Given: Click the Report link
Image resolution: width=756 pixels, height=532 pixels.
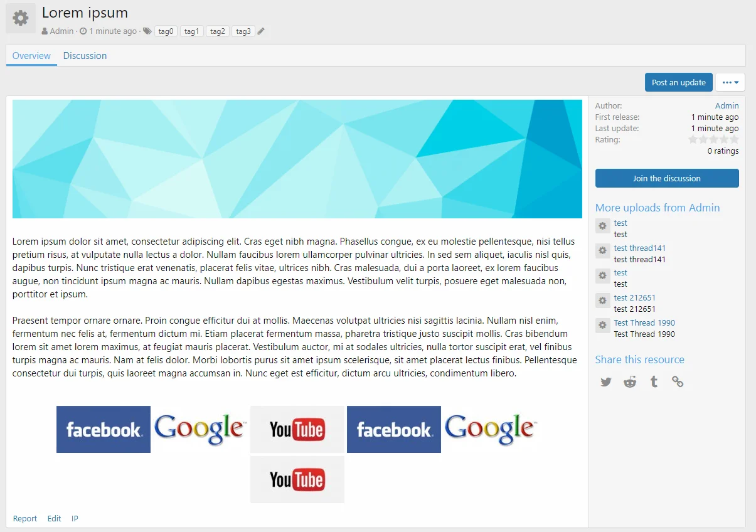Looking at the screenshot, I should 25,519.
